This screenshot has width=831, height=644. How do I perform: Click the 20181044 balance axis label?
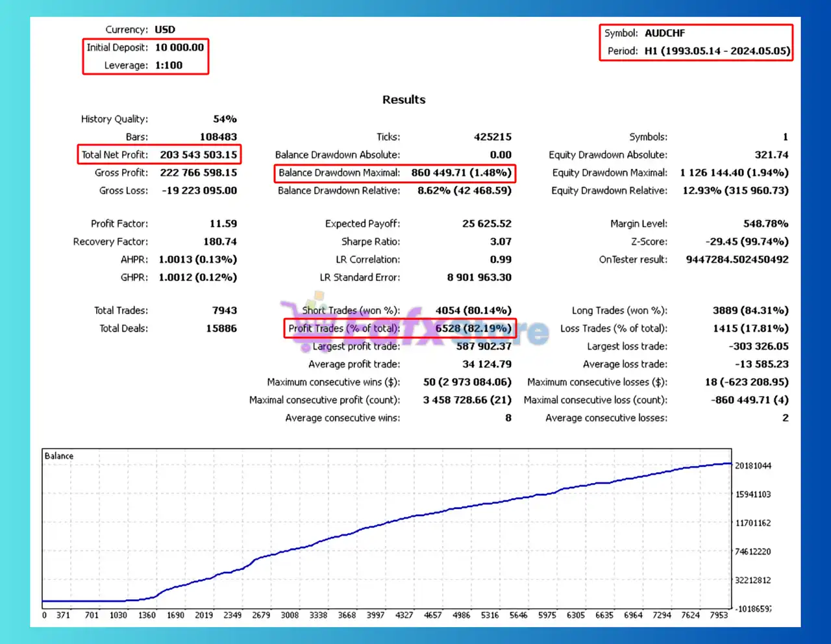pyautogui.click(x=753, y=465)
